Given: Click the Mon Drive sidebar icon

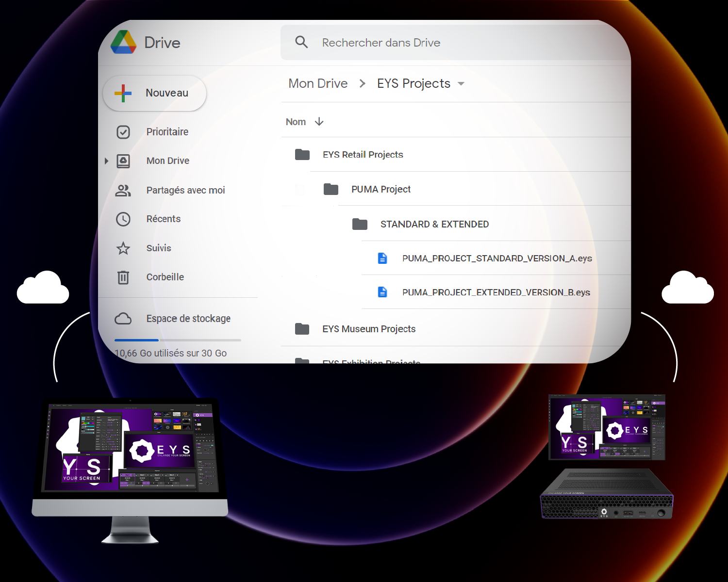Looking at the screenshot, I should (x=123, y=161).
